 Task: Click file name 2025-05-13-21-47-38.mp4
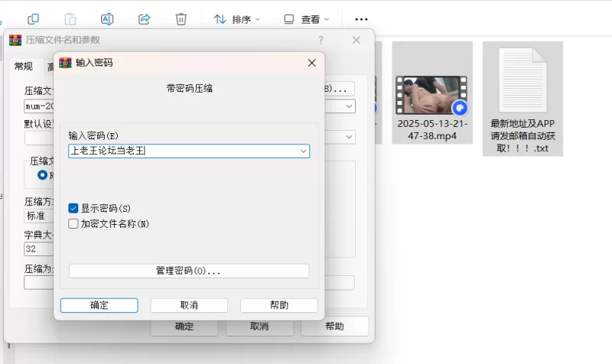pos(432,129)
